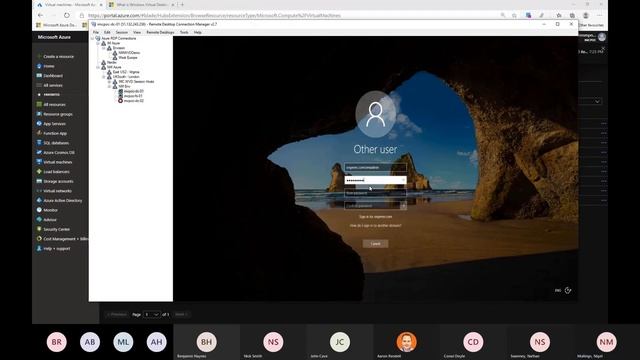Select the West Europe tree item

128,58
